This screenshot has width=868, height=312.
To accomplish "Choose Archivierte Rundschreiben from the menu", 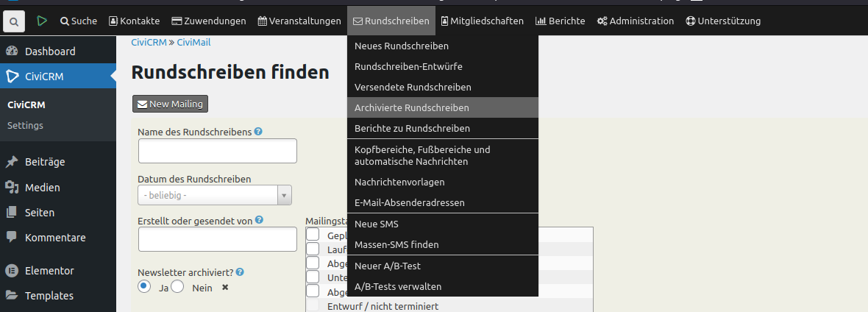I will point(411,107).
